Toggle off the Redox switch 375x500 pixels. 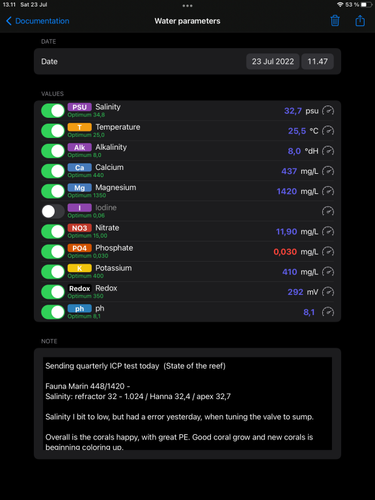tap(53, 292)
